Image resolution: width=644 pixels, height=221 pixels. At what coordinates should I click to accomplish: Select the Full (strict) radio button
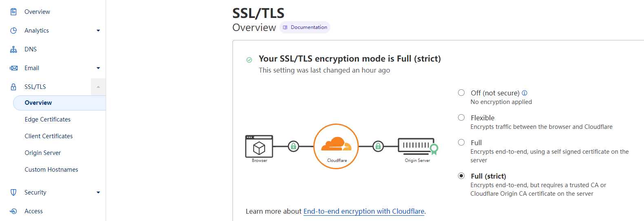[x=461, y=176]
